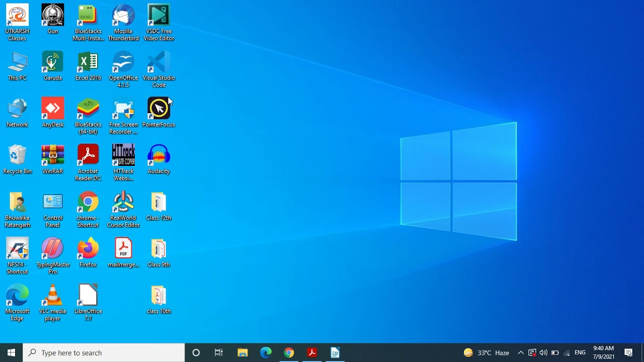
Task: Select the PointerFocus icon
Action: pos(159,113)
